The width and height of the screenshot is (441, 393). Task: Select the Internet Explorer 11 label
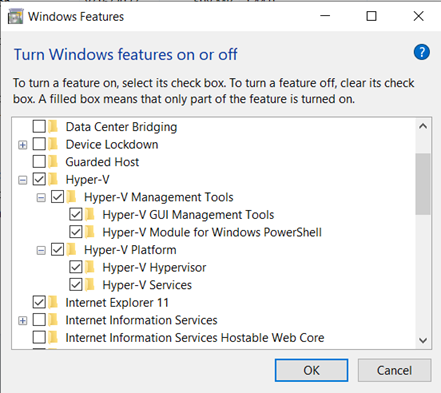pos(117,303)
